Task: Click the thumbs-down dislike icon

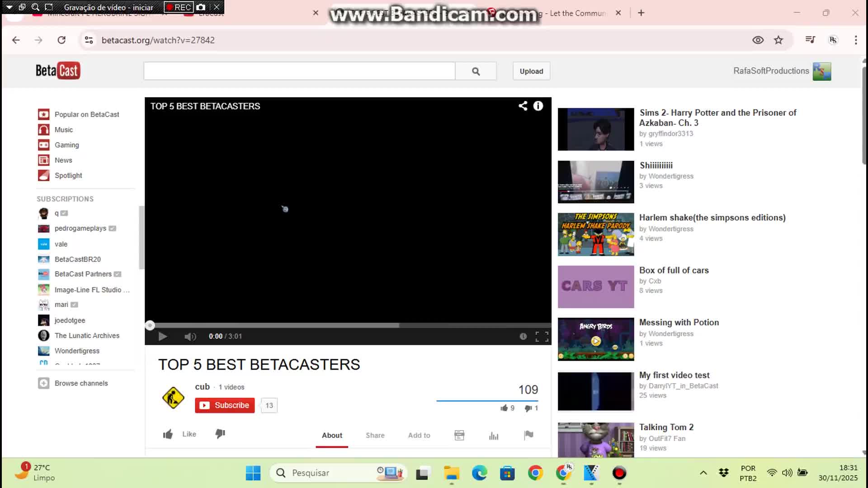Action: (220, 434)
